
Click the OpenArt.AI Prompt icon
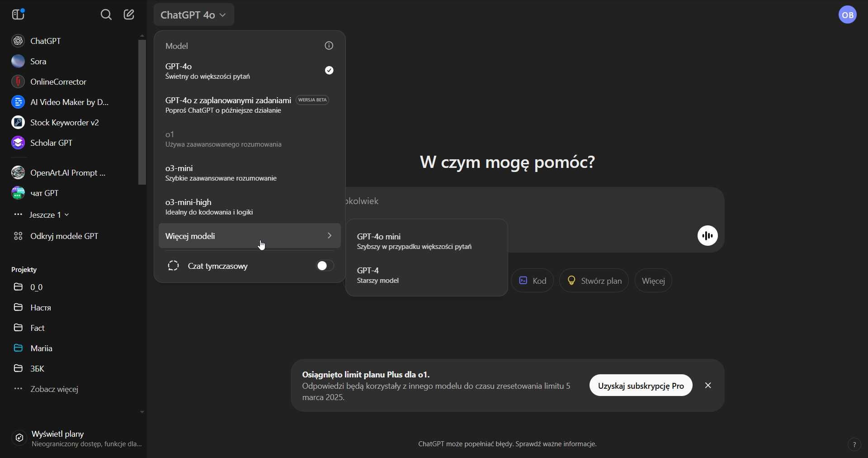18,172
